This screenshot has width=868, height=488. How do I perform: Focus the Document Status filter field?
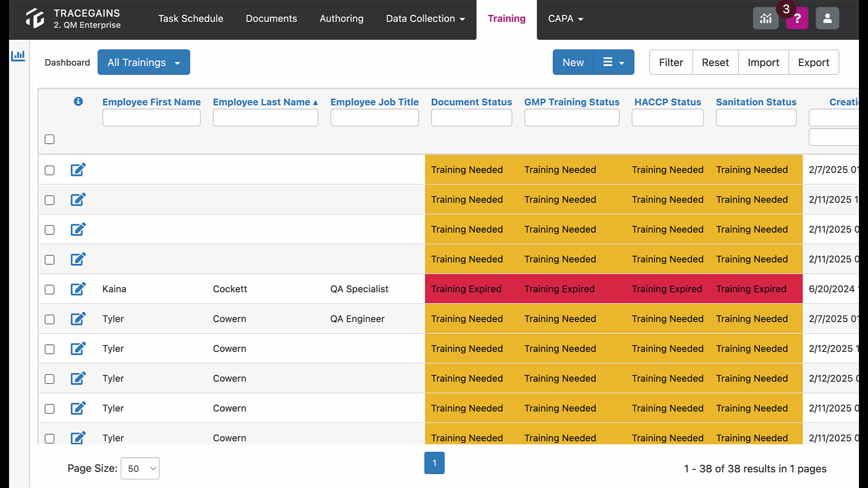[x=472, y=118]
